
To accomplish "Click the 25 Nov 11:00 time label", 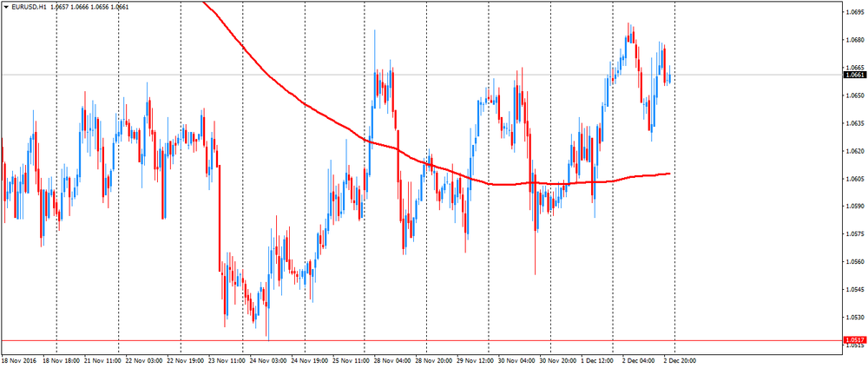I will 352,359.
